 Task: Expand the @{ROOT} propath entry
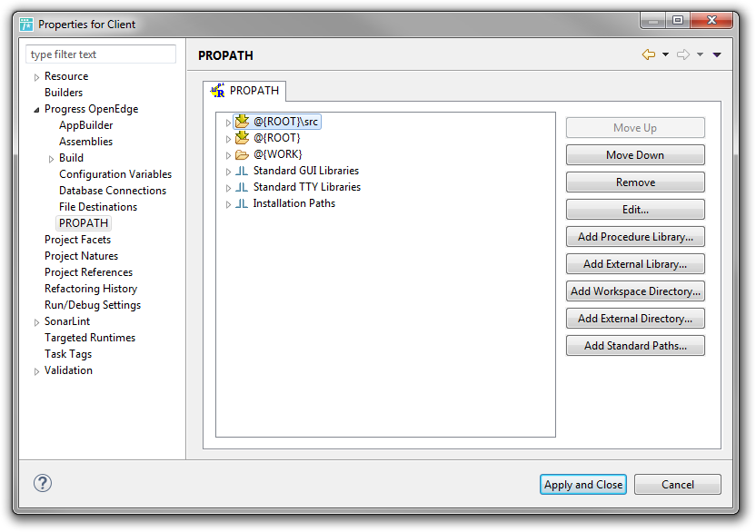[x=228, y=139]
